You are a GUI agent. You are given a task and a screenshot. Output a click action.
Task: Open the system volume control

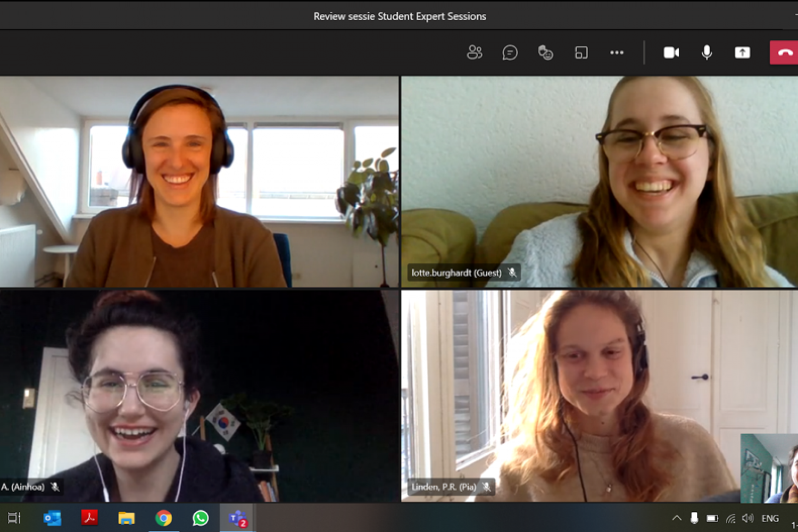click(747, 518)
